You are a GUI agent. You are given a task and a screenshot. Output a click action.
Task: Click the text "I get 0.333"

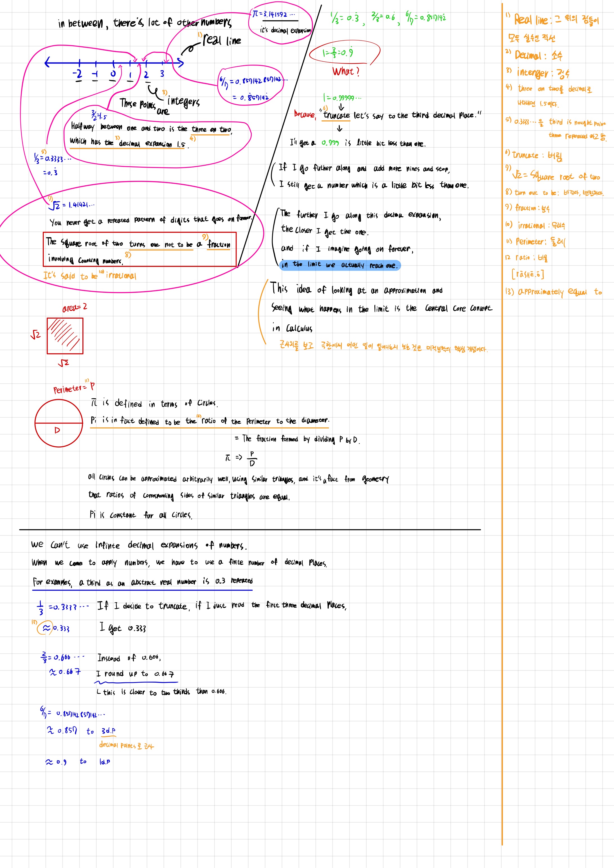click(123, 628)
